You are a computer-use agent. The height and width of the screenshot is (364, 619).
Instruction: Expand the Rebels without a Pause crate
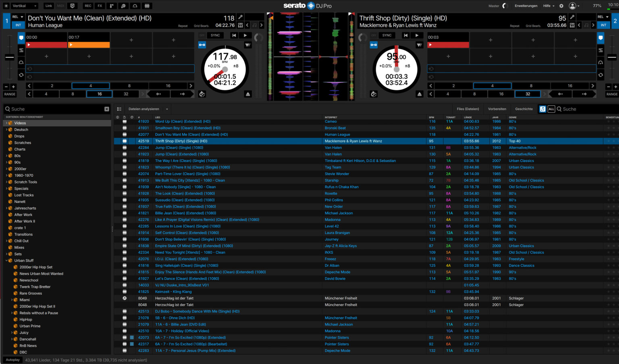(x=12, y=313)
